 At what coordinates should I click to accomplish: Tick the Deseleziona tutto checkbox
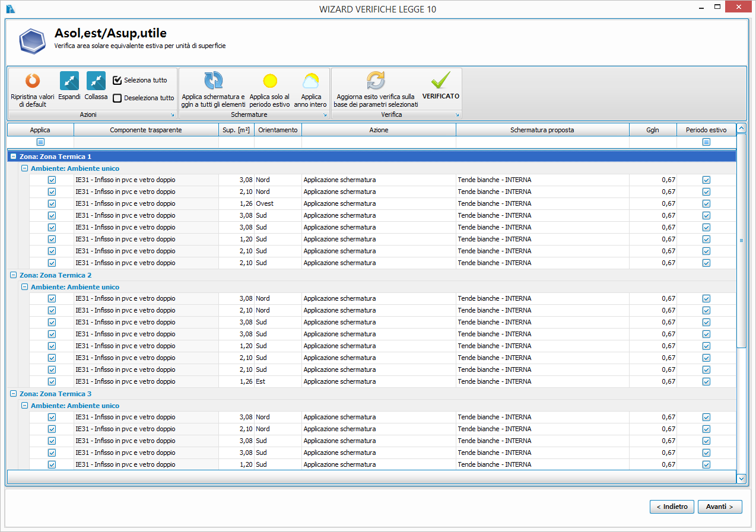point(117,98)
